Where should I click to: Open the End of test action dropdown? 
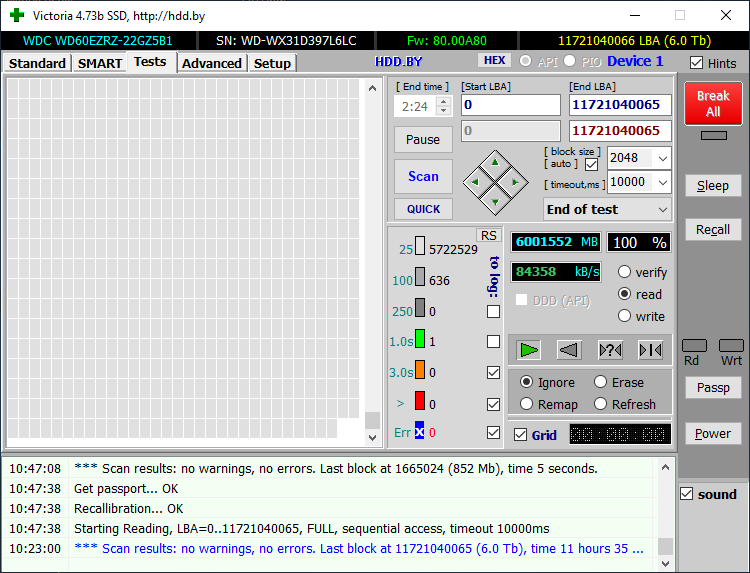coord(661,209)
